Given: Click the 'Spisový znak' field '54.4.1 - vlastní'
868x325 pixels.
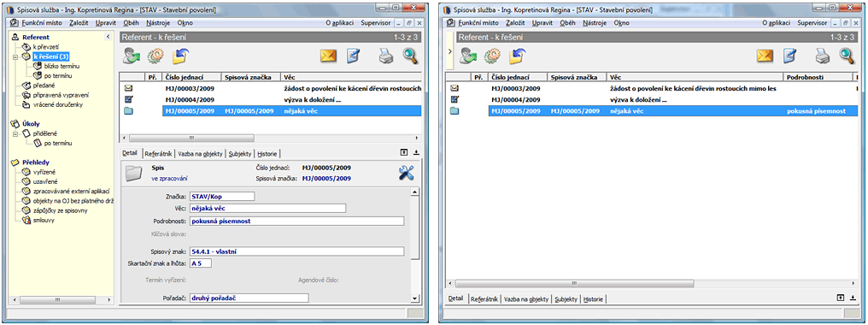Looking at the screenshot, I should [296, 251].
